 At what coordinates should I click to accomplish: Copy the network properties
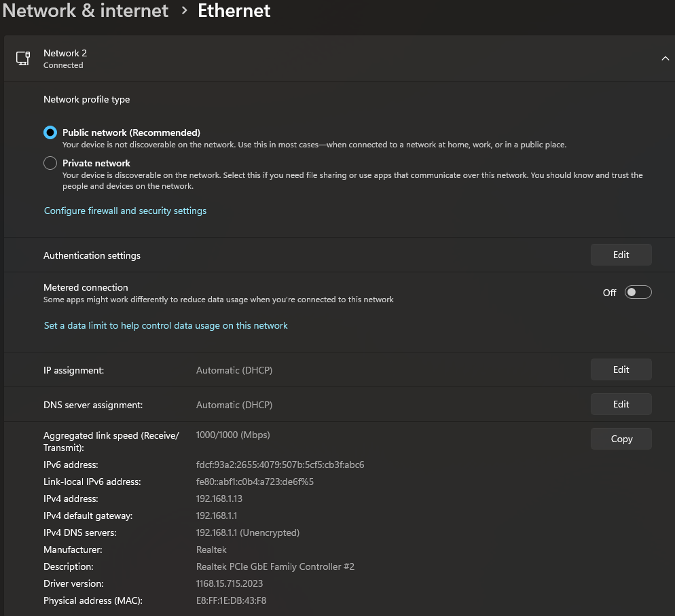621,439
